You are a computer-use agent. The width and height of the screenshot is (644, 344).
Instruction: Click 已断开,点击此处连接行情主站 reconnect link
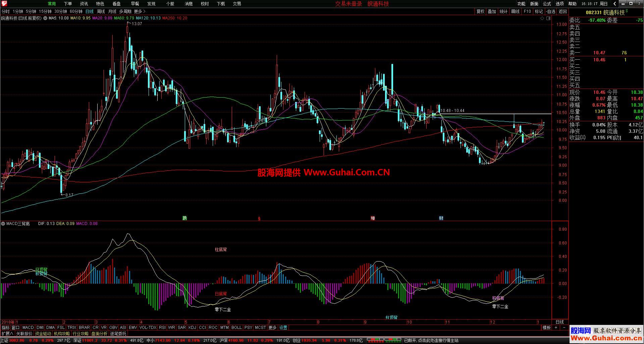pos(431,340)
